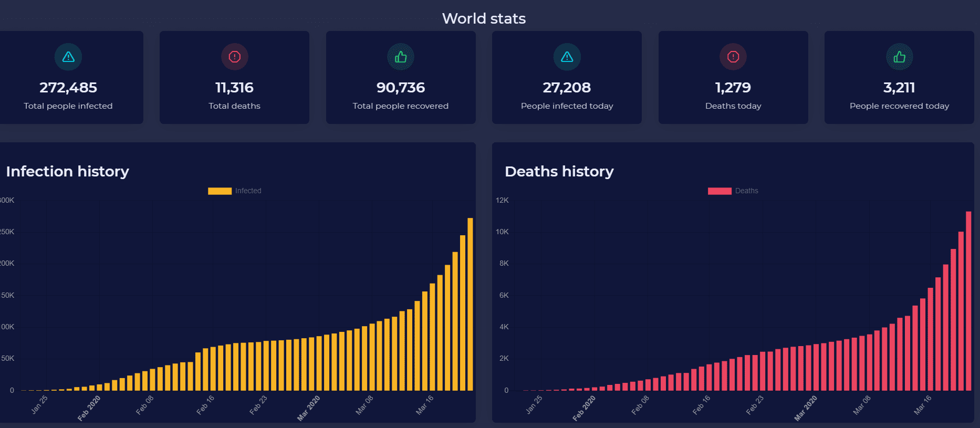
Task: Click warning icon above 272,485 total infected
Action: click(68, 57)
